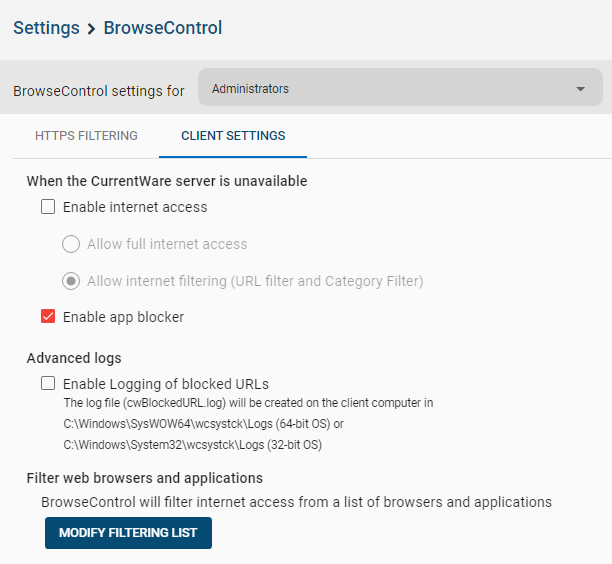Go back to Settings breadcrumb
Viewport: 612px width, 564px height.
click(46, 28)
